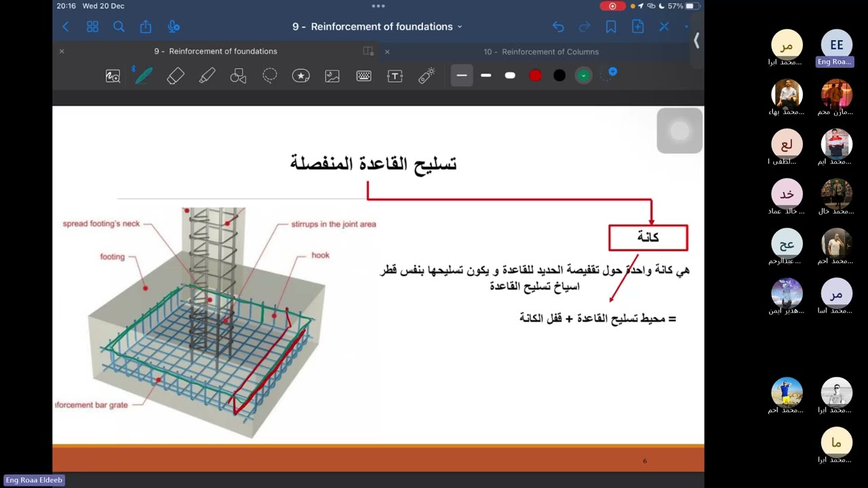868x488 pixels.
Task: Activate the laser pointer tool
Action: (427, 76)
